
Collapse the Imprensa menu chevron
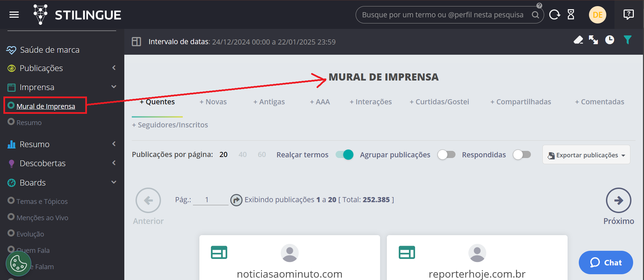(114, 87)
